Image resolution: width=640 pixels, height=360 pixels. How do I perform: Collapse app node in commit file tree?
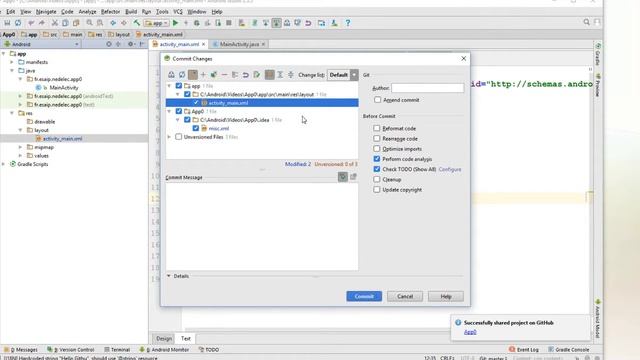tap(169, 86)
